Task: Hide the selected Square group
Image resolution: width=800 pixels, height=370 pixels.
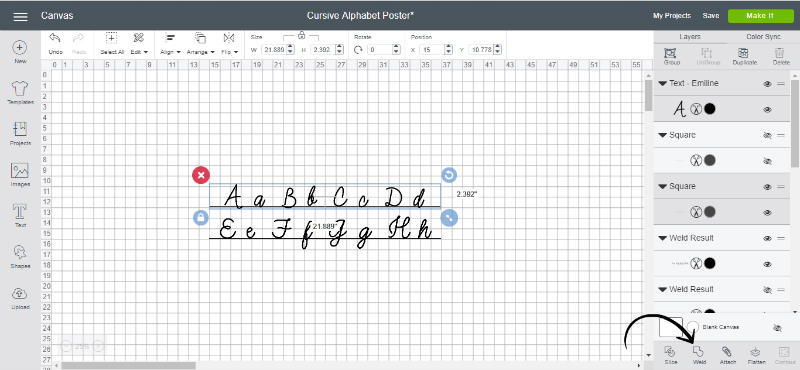Action: (x=767, y=187)
